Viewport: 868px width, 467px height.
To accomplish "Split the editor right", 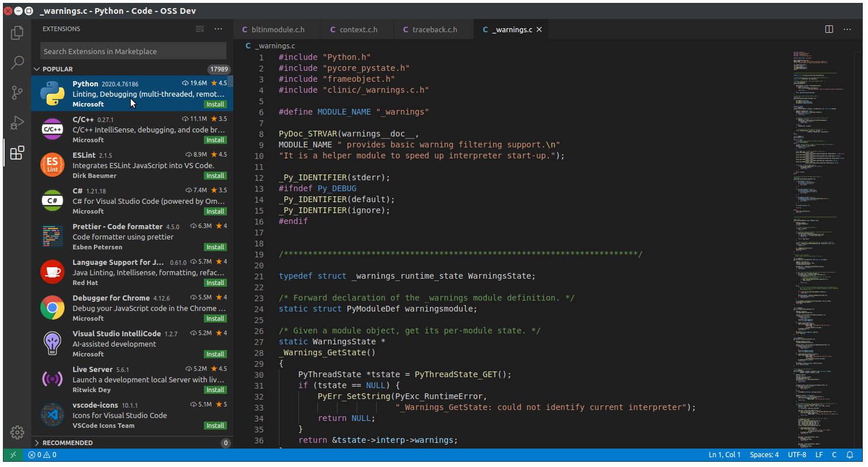I will [829, 29].
